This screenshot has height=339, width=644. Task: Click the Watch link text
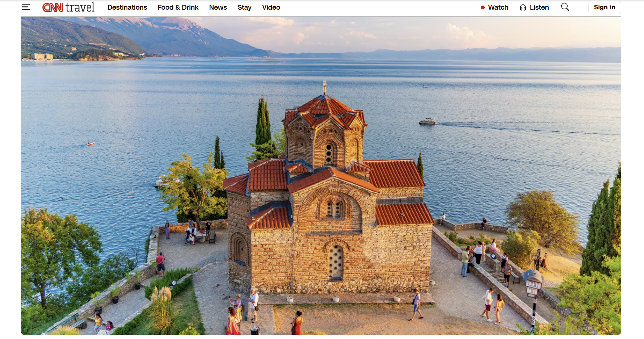pyautogui.click(x=498, y=7)
